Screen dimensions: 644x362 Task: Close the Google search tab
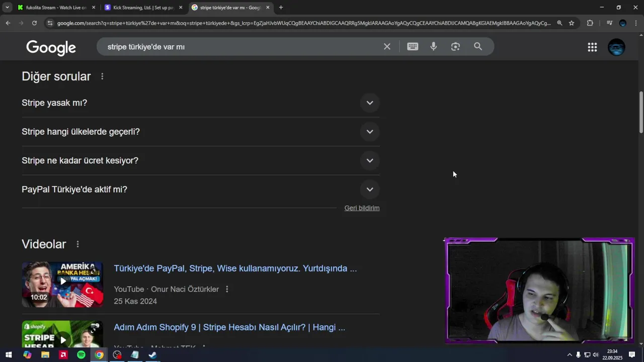click(x=268, y=8)
